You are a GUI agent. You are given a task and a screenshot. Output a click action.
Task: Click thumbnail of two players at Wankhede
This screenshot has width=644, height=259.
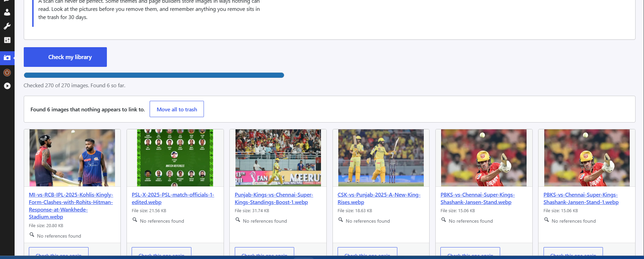(72, 158)
